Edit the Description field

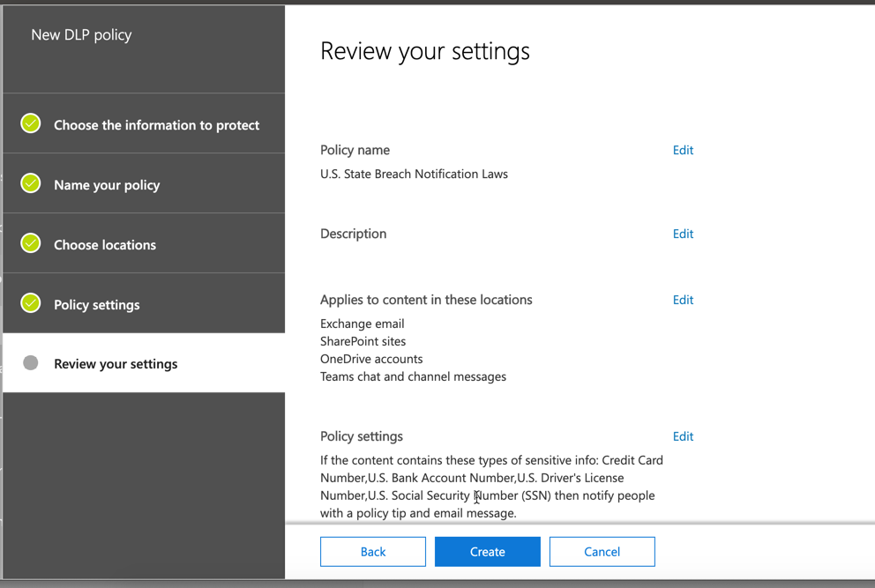683,234
